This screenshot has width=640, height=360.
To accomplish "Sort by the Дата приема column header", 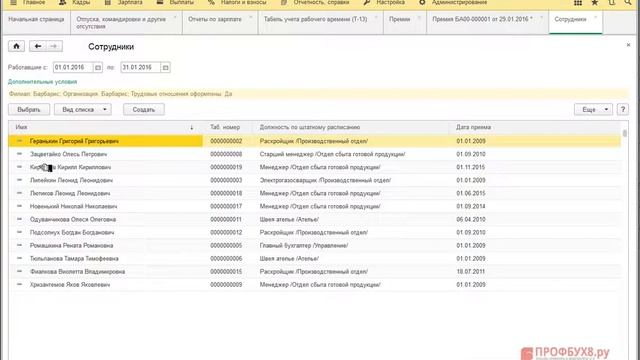I will 473,127.
